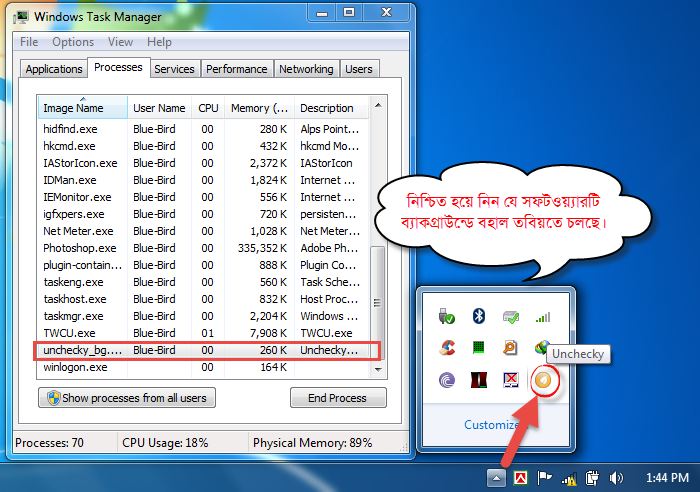Image resolution: width=700 pixels, height=492 pixels.
Task: Select the unchecky_bg process row
Action: pos(204,350)
